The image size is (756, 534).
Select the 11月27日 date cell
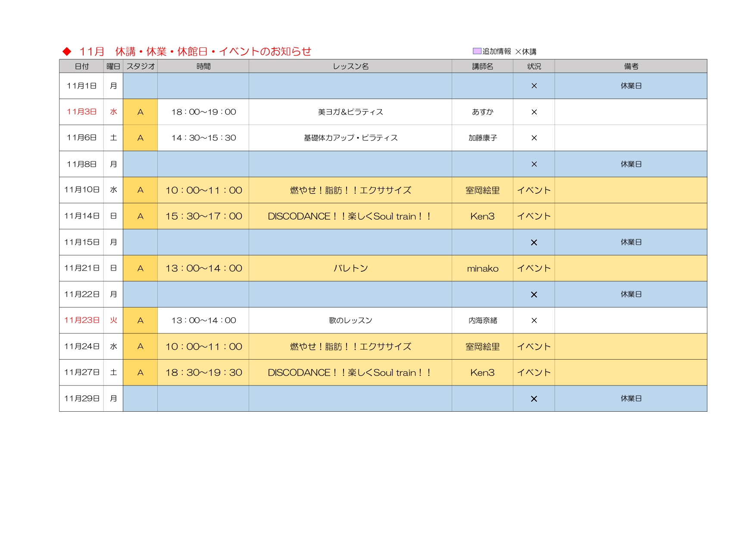pyautogui.click(x=81, y=372)
